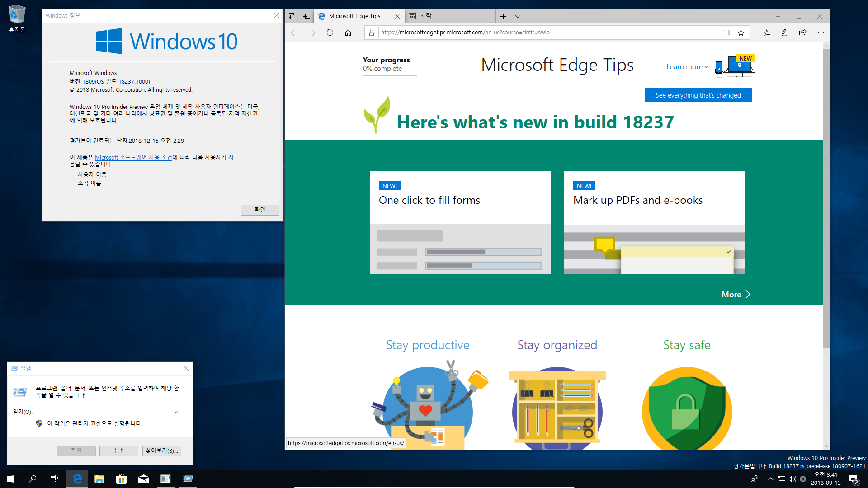Click the Stay productive heading

point(428,345)
